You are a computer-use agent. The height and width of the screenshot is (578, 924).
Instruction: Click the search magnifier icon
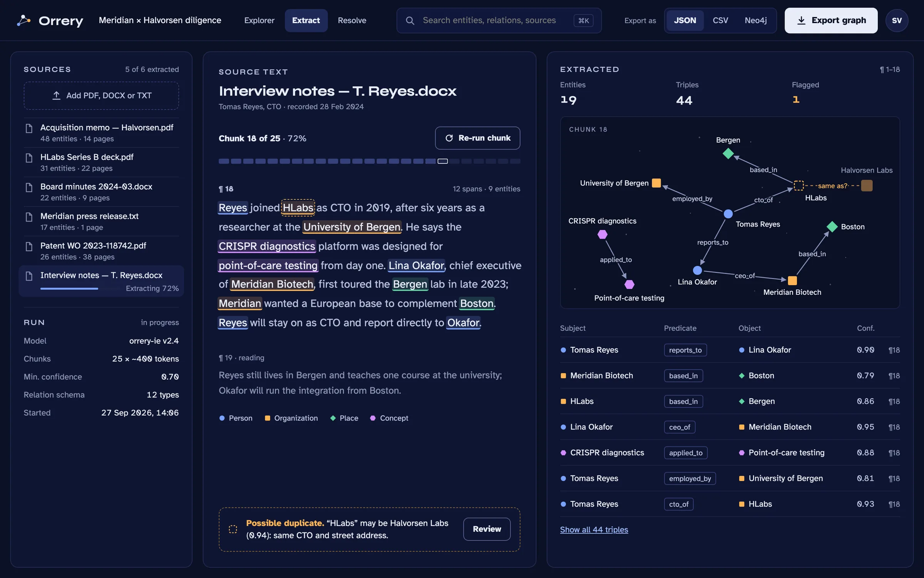(410, 20)
